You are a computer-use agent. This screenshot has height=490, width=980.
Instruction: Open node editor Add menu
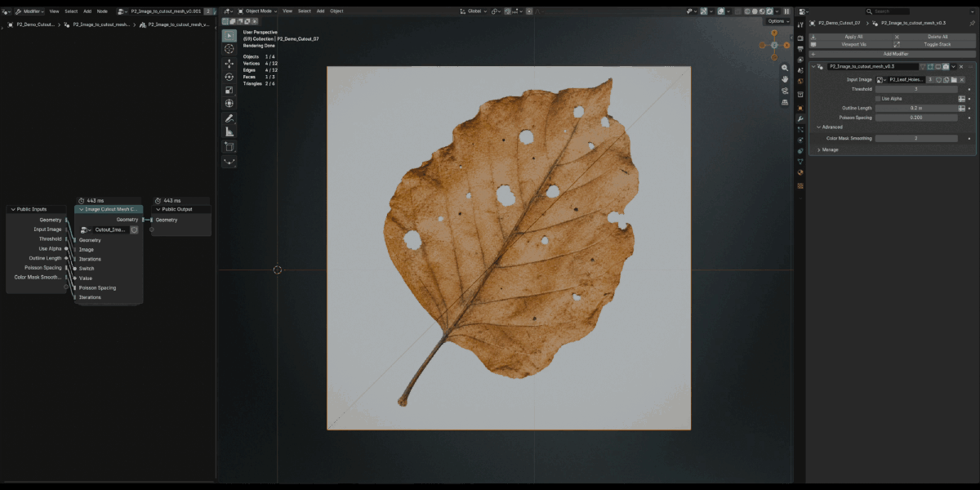tap(87, 11)
